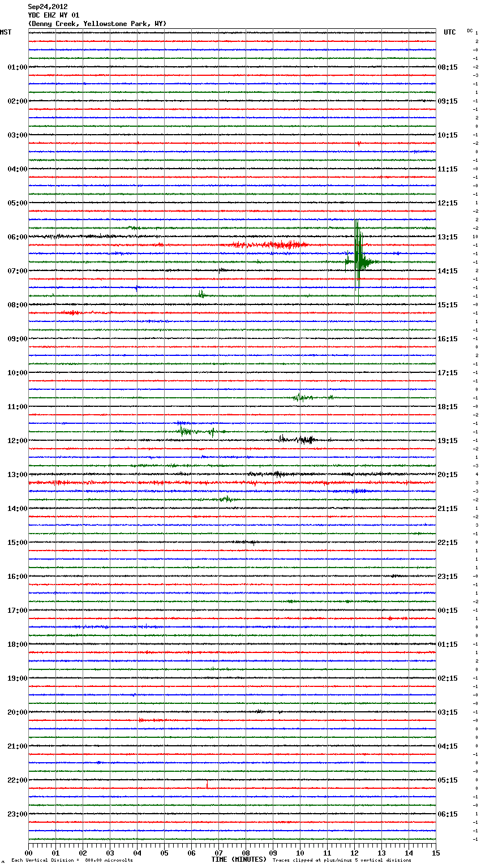Click the red spike on the 22:00 hour trace
Screen dimensions: 481x868
(207, 784)
